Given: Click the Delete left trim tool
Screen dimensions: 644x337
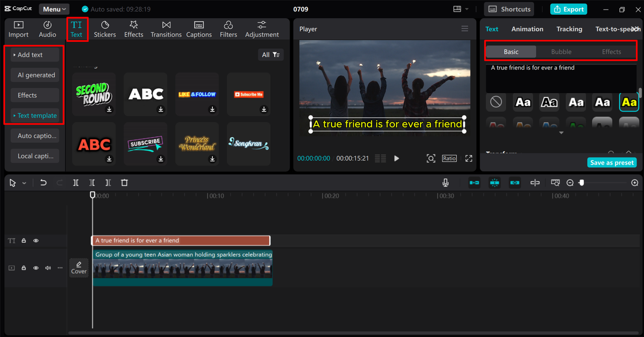Looking at the screenshot, I should [92, 183].
